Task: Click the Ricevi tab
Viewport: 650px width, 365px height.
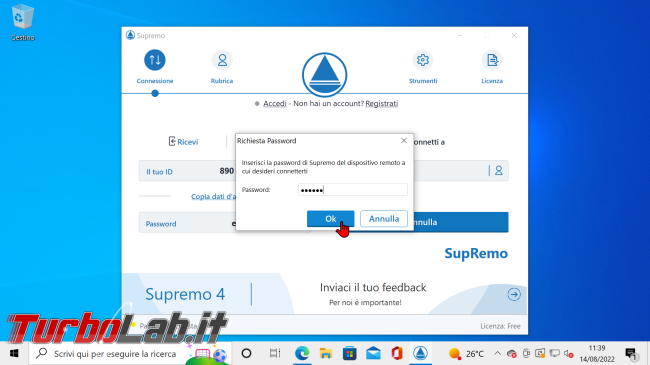Action: (183, 141)
